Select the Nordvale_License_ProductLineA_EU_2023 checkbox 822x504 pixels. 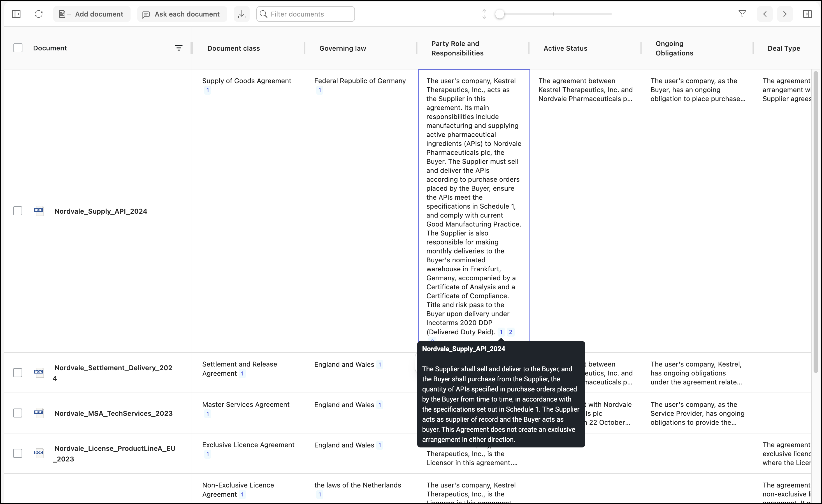(x=18, y=453)
